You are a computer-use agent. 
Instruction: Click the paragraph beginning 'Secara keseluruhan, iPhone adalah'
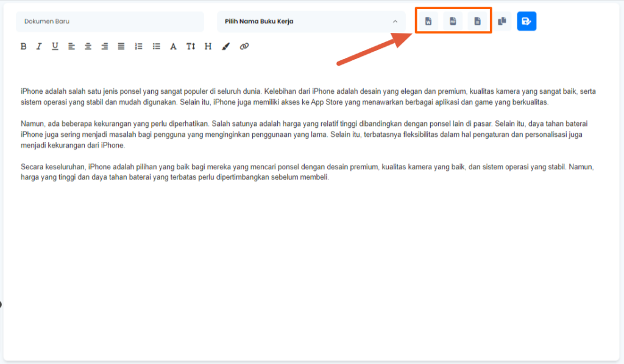coord(307,172)
